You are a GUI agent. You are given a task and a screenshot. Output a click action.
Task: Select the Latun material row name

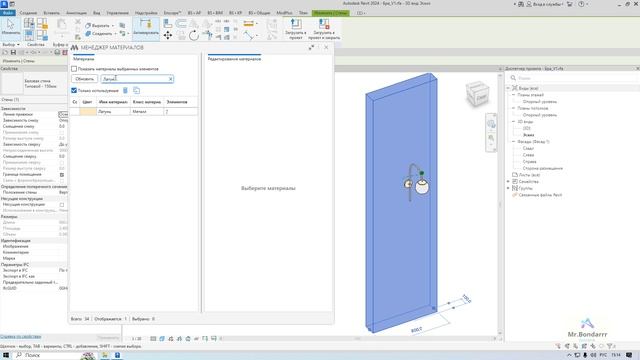tap(105, 111)
